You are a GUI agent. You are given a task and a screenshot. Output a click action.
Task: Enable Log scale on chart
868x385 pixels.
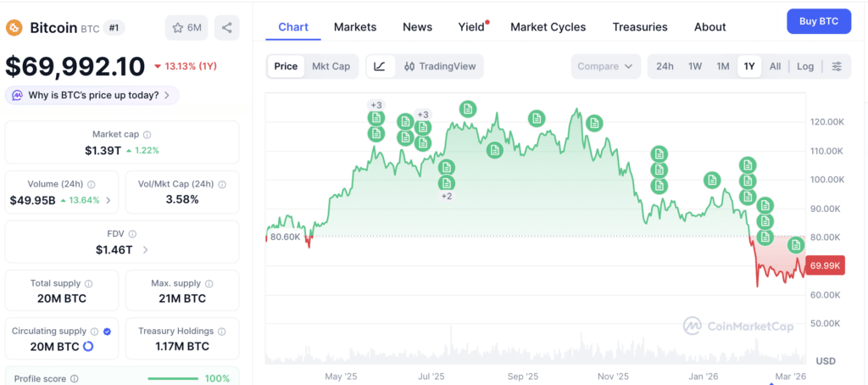[805, 66]
